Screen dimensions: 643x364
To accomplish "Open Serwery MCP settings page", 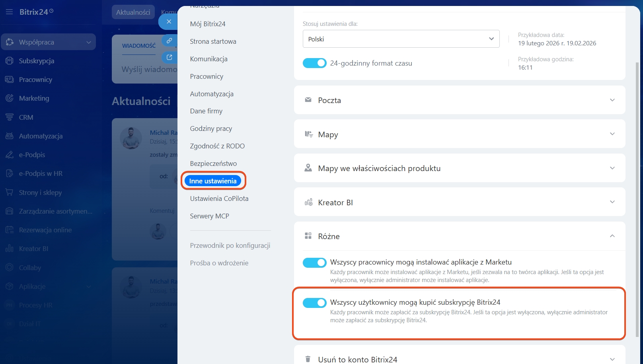I will [210, 216].
